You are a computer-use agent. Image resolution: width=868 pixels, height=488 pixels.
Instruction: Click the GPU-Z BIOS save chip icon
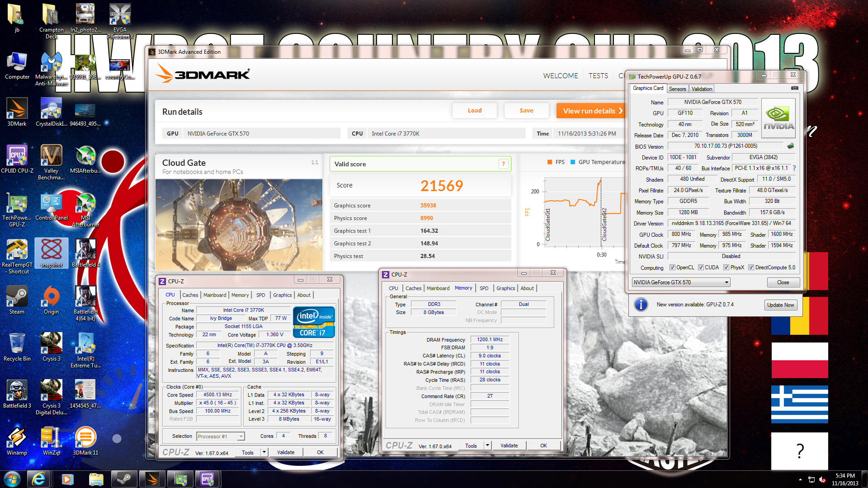click(791, 146)
